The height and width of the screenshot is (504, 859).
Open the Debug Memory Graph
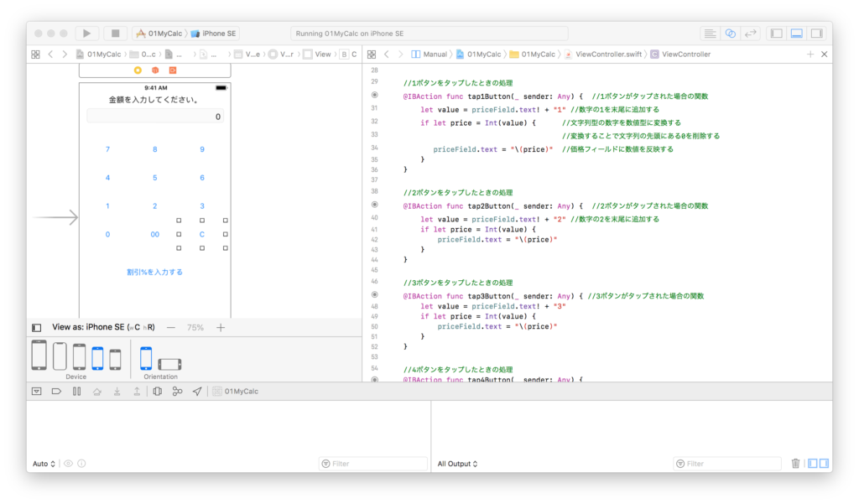(x=177, y=392)
